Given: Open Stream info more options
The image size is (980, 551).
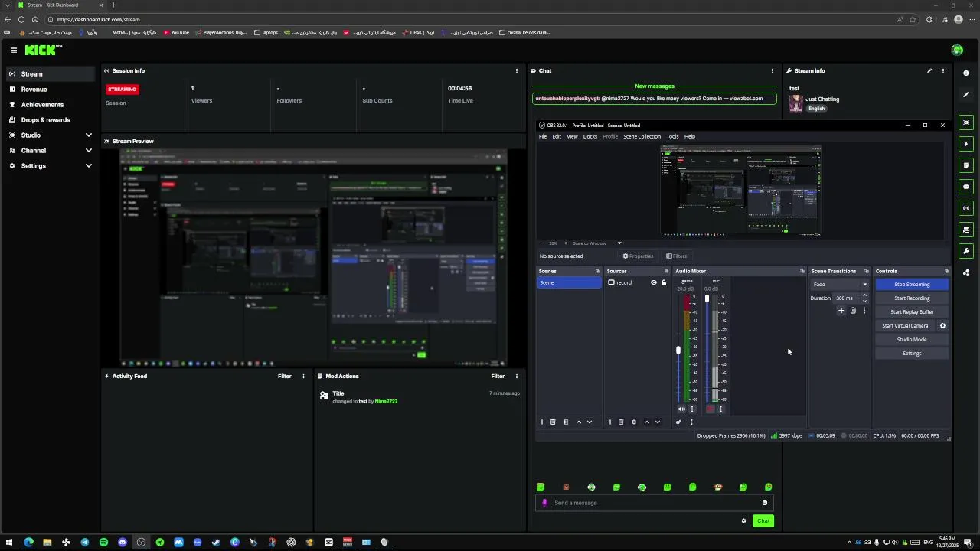Looking at the screenshot, I should pyautogui.click(x=942, y=70).
